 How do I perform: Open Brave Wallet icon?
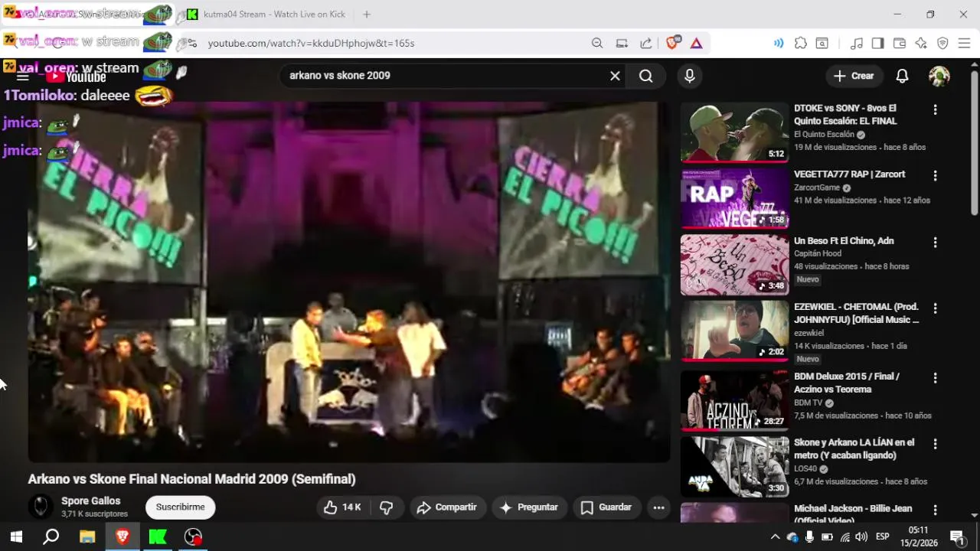click(900, 44)
